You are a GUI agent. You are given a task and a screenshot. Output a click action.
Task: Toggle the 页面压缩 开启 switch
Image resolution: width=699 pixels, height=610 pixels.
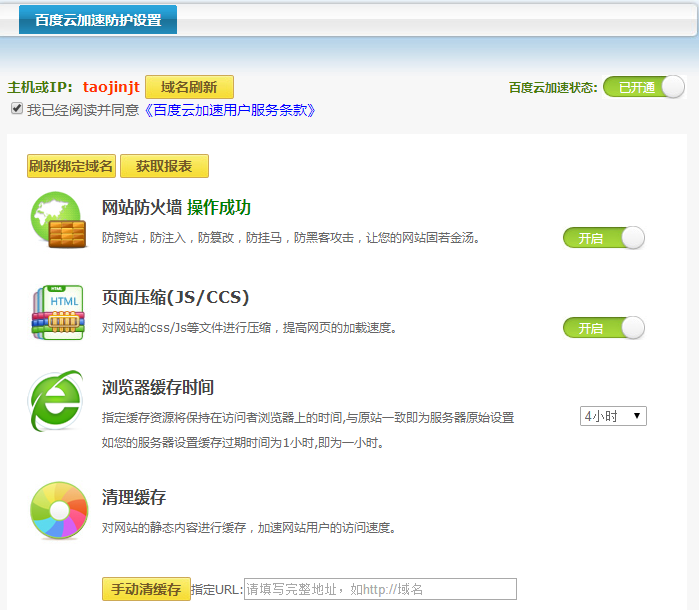tap(604, 328)
